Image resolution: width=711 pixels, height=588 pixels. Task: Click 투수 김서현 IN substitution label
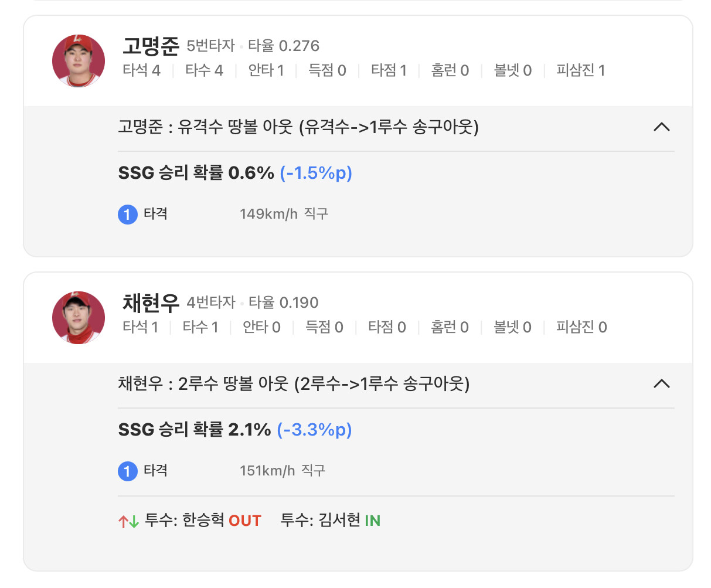331,521
